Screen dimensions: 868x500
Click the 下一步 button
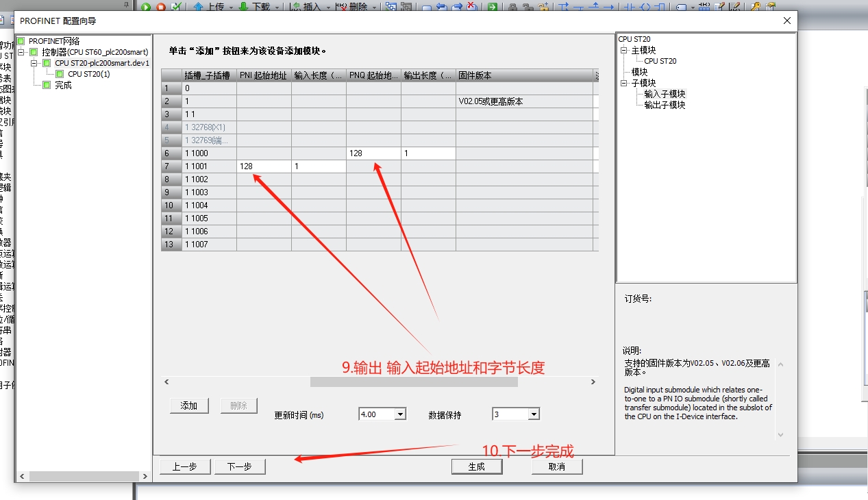239,466
